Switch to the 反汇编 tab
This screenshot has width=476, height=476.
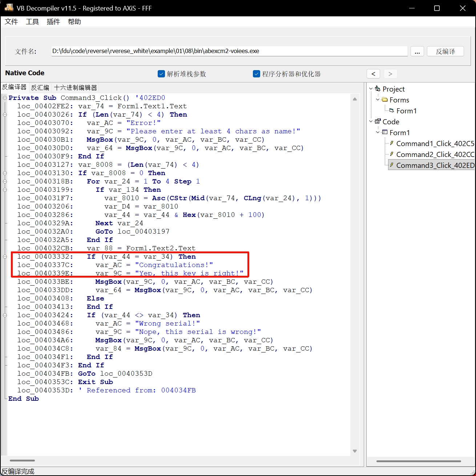pos(40,88)
